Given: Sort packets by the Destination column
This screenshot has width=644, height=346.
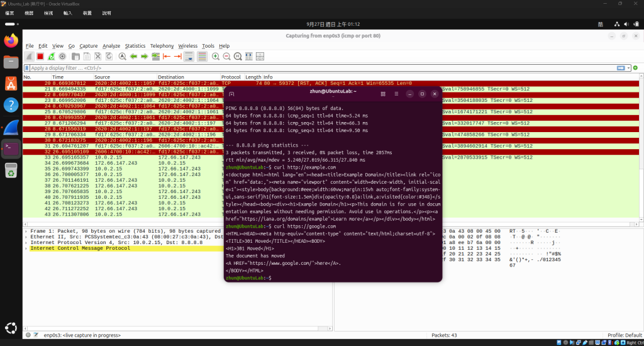Looking at the screenshot, I should tap(188, 77).
